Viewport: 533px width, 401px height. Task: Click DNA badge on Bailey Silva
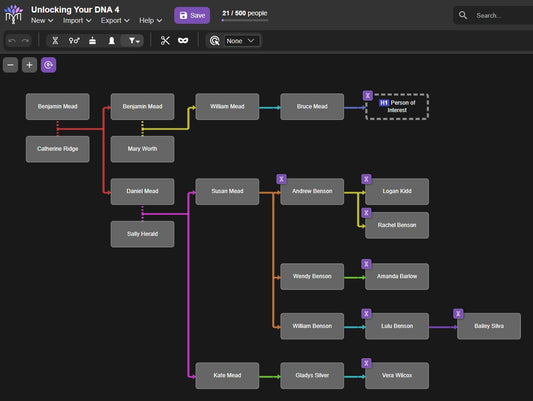[x=458, y=314]
